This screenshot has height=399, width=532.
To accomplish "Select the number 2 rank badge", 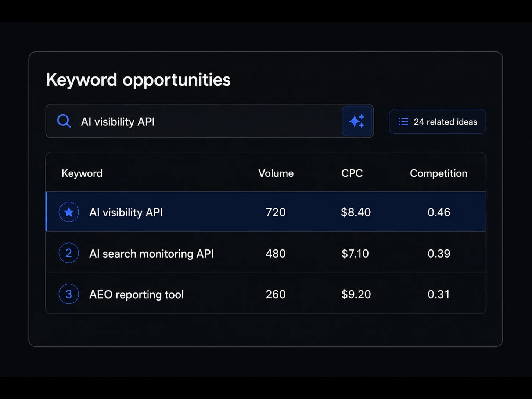I will point(69,253).
